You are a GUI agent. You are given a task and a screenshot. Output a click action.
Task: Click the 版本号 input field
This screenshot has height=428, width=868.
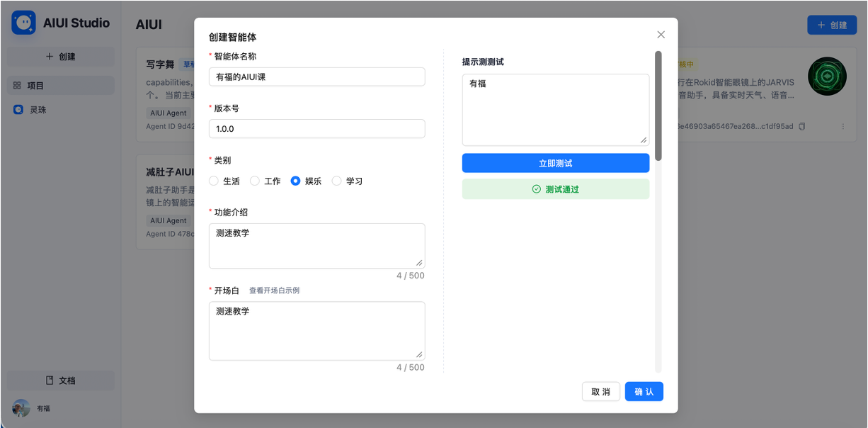click(x=317, y=129)
